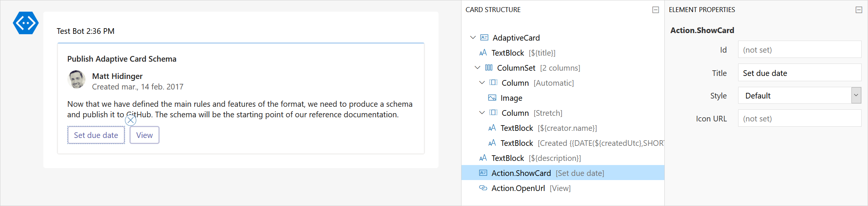Click the Set due date button
868x206 pixels.
point(96,135)
